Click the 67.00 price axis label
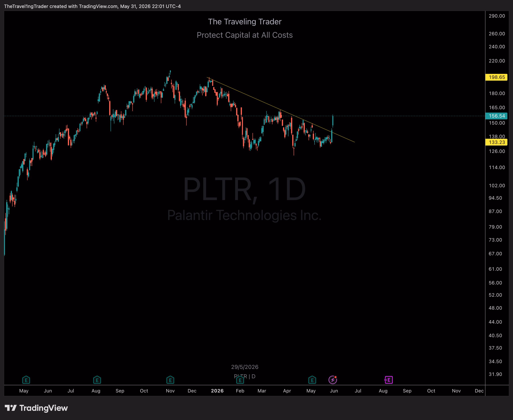 tap(495, 254)
